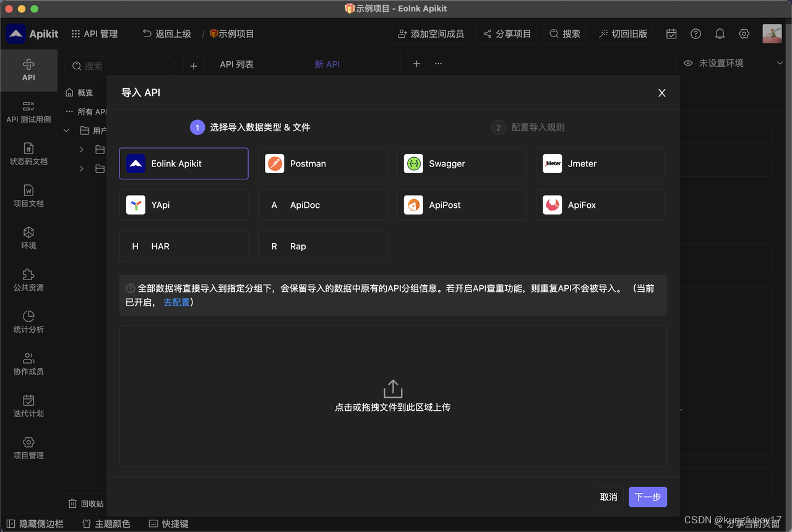792x532 pixels.
Task: Click the step 1 选择导入数据类型 & 文件 indicator
Action: click(250, 127)
